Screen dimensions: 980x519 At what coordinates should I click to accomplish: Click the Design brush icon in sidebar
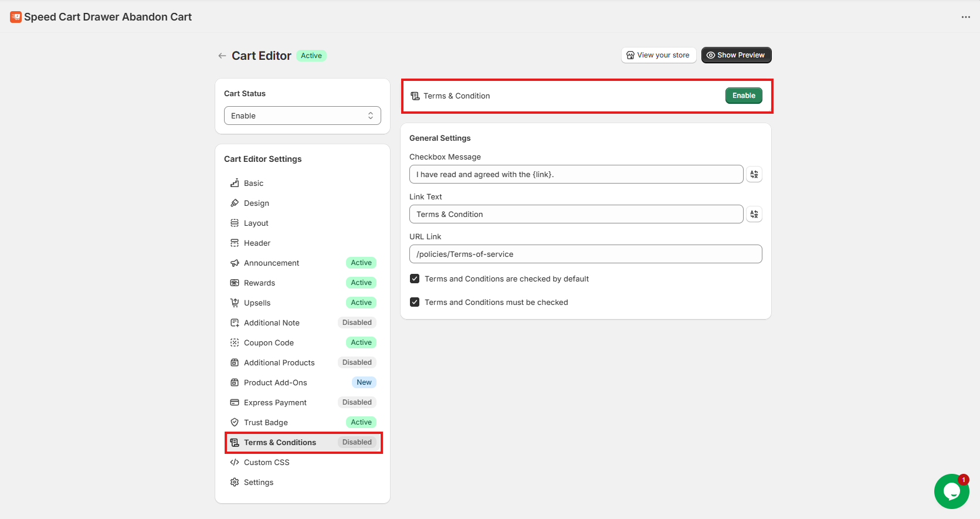(x=235, y=203)
